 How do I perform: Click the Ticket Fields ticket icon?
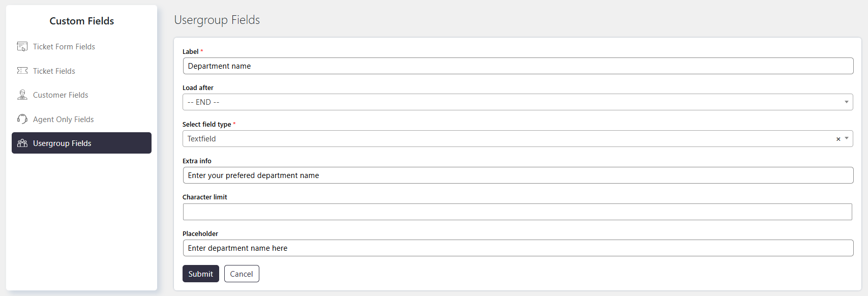point(22,71)
